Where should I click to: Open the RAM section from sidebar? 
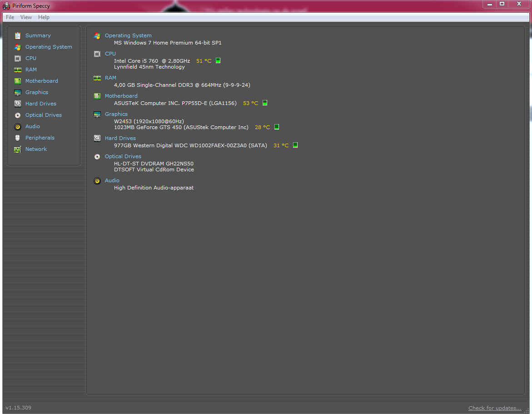(x=31, y=70)
